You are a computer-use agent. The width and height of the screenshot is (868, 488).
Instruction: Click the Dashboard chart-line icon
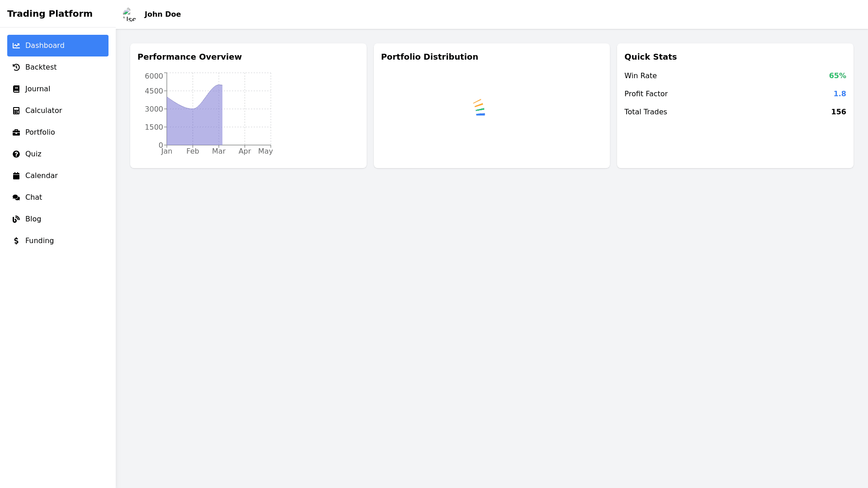[16, 46]
